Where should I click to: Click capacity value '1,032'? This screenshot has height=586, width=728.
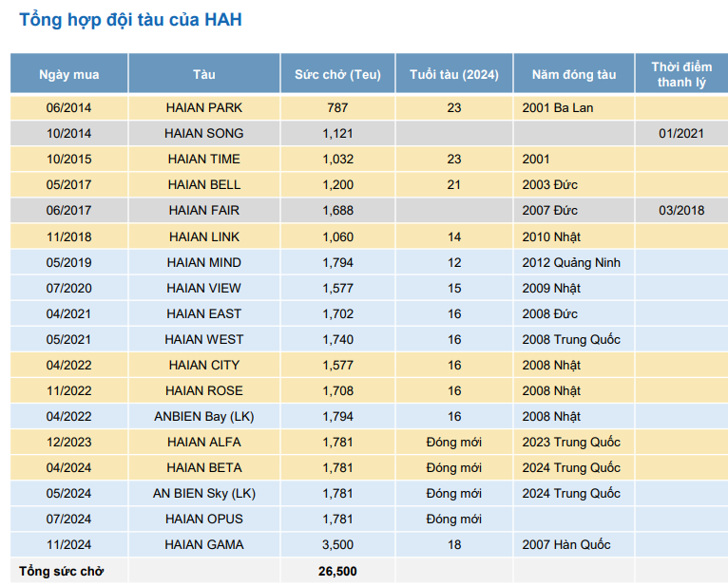[x=337, y=159]
